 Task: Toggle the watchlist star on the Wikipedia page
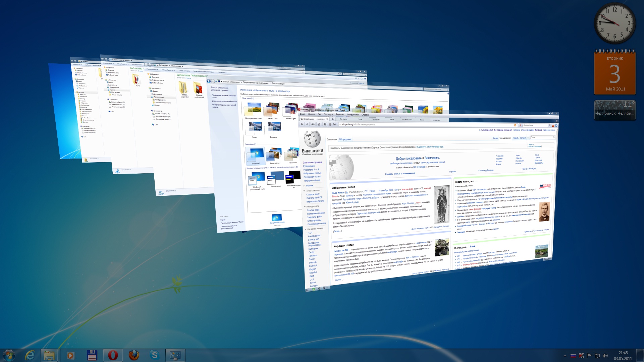click(x=528, y=137)
